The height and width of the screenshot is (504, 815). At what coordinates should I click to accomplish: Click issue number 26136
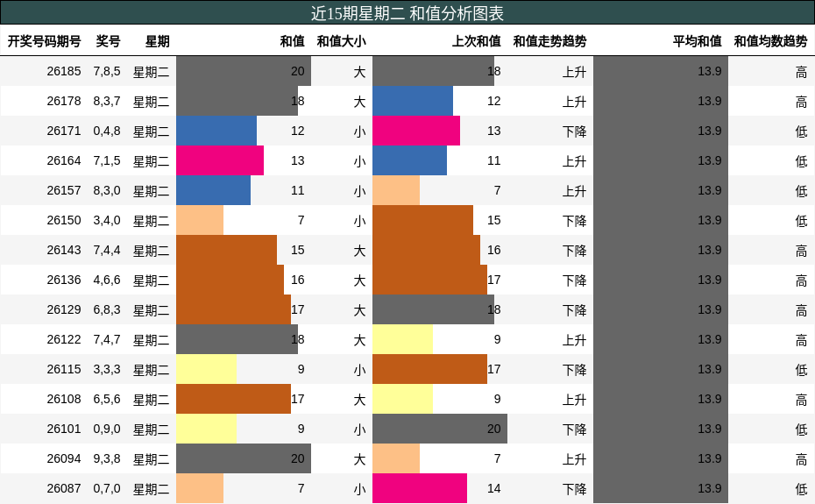click(64, 280)
